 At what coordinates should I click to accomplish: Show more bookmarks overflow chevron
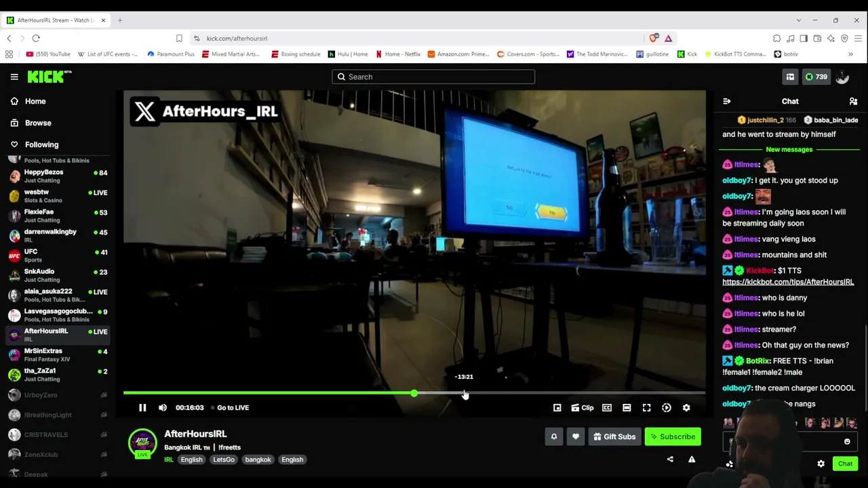point(850,54)
